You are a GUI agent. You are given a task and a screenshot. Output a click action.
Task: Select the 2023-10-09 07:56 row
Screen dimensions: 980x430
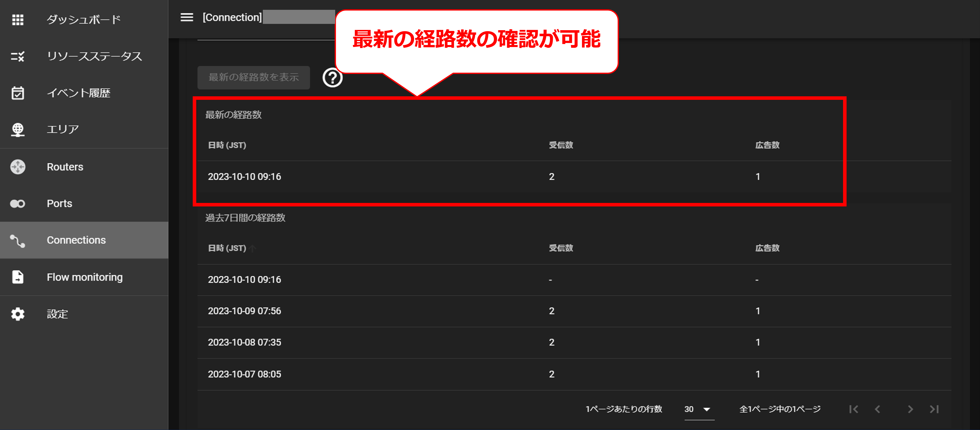(244, 311)
